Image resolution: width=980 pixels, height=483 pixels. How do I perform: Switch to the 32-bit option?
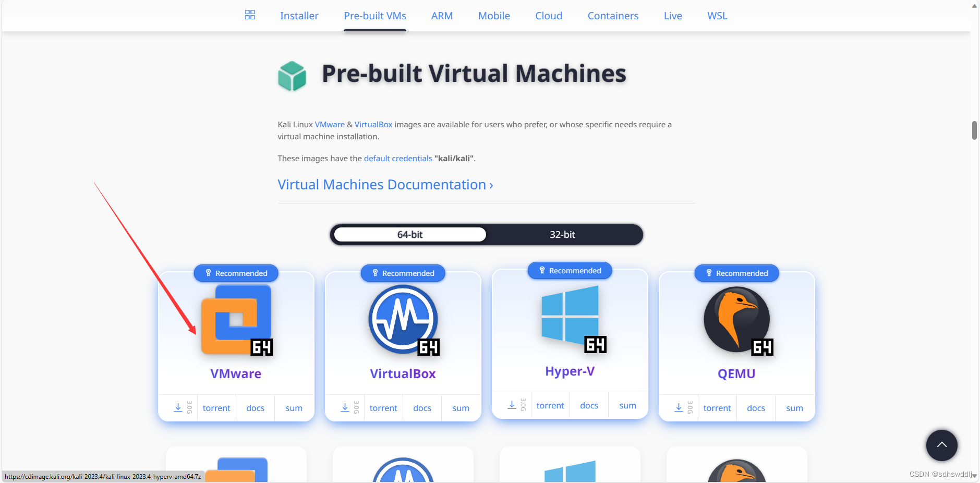[562, 235]
